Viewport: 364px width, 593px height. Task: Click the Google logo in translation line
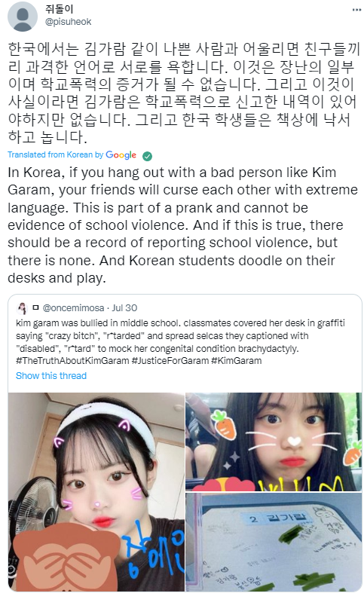121,154
